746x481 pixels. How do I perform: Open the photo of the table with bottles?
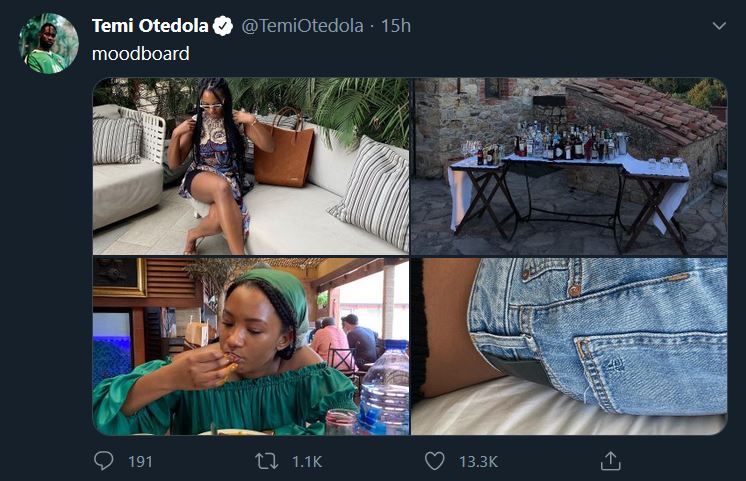(569, 166)
